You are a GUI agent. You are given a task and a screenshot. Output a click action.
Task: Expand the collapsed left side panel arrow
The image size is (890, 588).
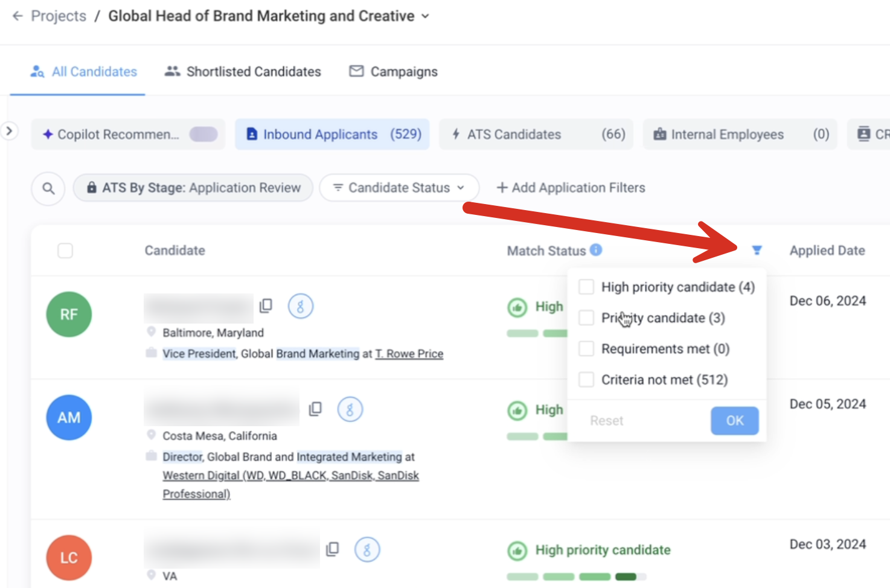tap(9, 131)
